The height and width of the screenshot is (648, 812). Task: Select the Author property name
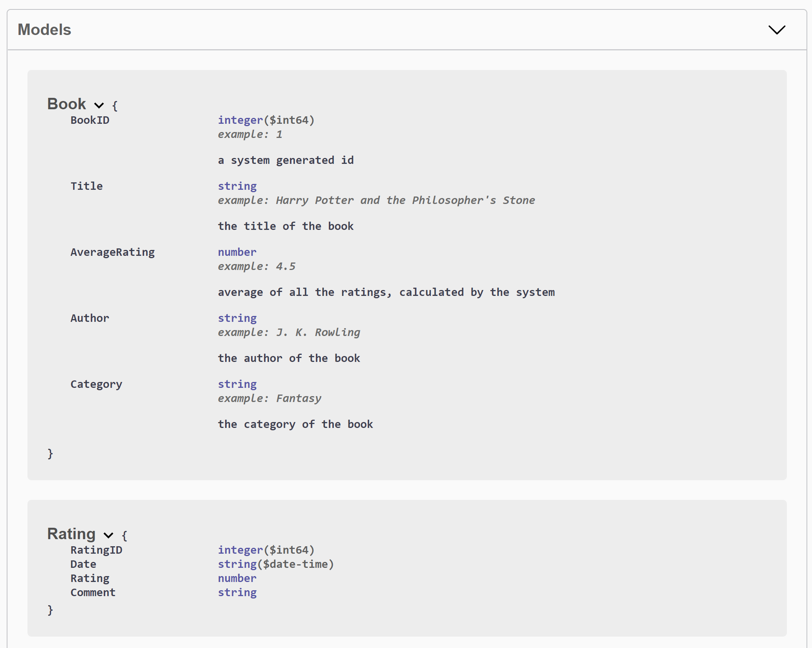[90, 318]
